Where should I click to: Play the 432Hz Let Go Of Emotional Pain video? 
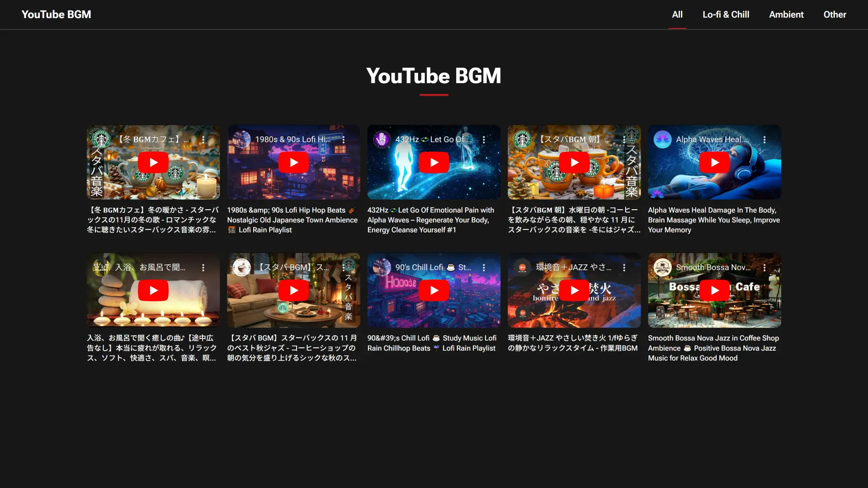(x=434, y=163)
